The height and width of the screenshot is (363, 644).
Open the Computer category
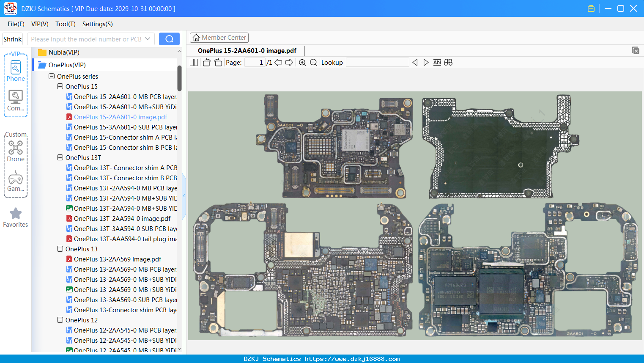pyautogui.click(x=16, y=101)
